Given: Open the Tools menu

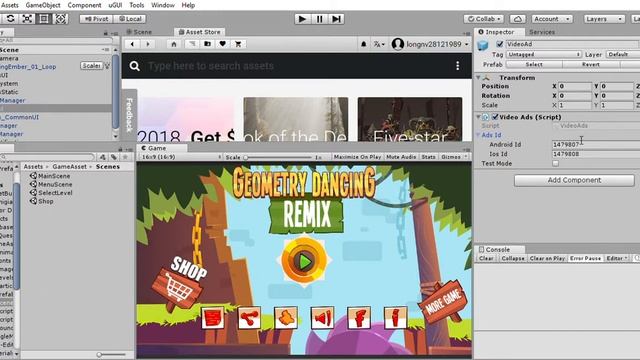Looking at the screenshot, I should click(x=137, y=5).
